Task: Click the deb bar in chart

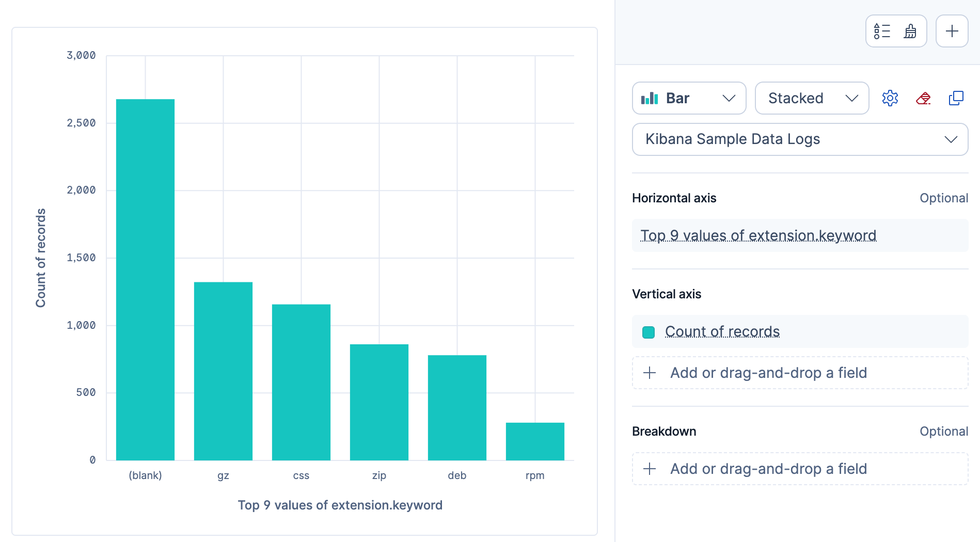Action: [x=457, y=407]
